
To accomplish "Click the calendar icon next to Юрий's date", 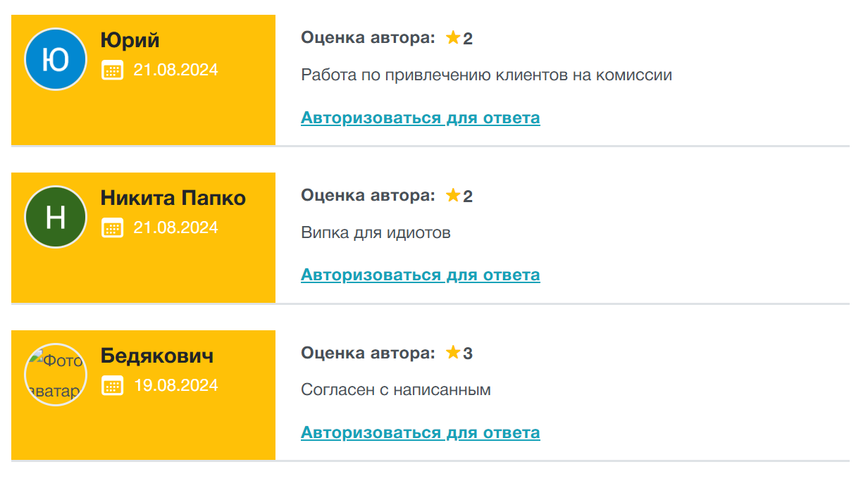I will point(113,70).
